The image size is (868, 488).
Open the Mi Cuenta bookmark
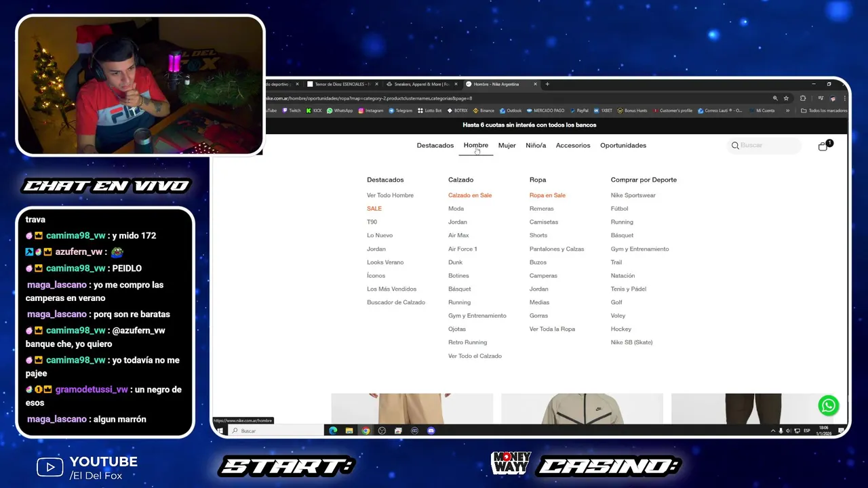point(762,110)
